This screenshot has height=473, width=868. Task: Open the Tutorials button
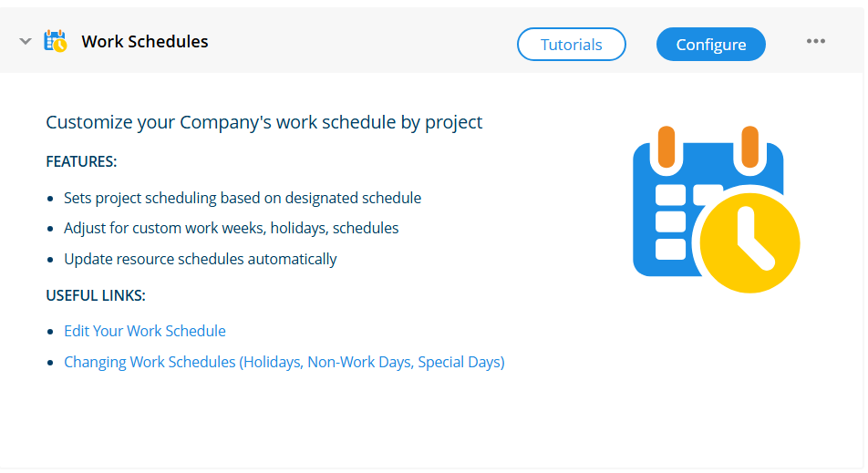pos(572,45)
